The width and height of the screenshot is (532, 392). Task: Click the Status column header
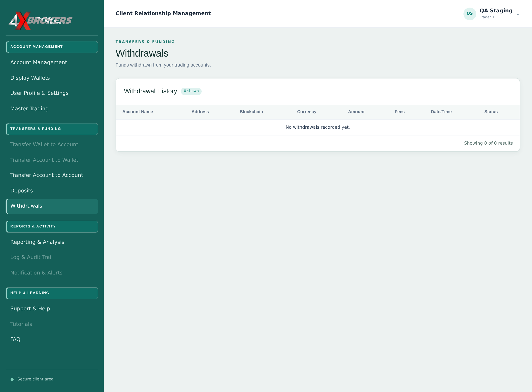click(x=491, y=112)
